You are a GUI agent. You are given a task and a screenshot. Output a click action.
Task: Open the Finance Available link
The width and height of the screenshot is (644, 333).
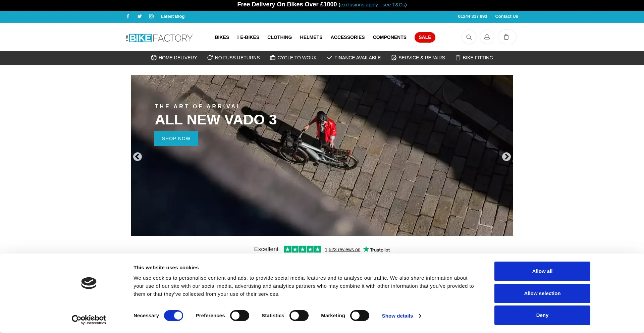(354, 58)
